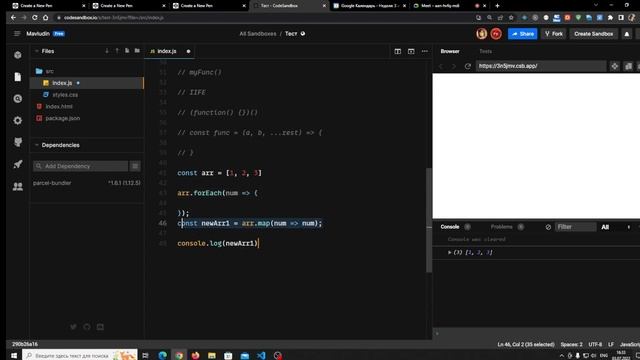Open Microsoft Edge from the taskbar
Viewport: 640px width, 360px height.
[x=162, y=356]
